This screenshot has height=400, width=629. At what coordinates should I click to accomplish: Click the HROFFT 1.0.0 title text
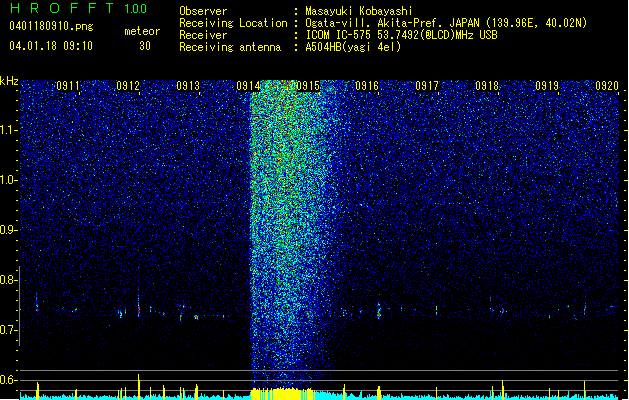(x=79, y=8)
